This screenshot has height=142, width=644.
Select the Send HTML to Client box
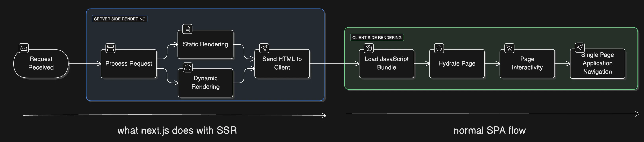pyautogui.click(x=282, y=63)
